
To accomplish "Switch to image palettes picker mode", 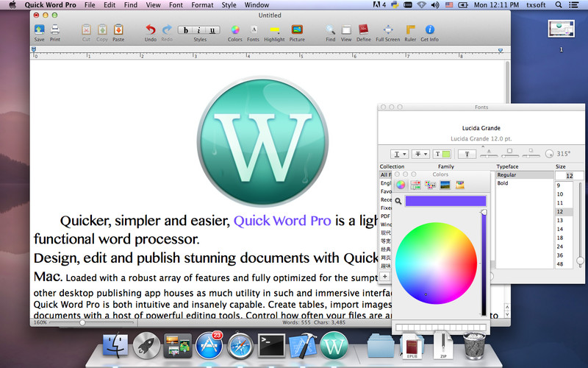I will [x=445, y=185].
